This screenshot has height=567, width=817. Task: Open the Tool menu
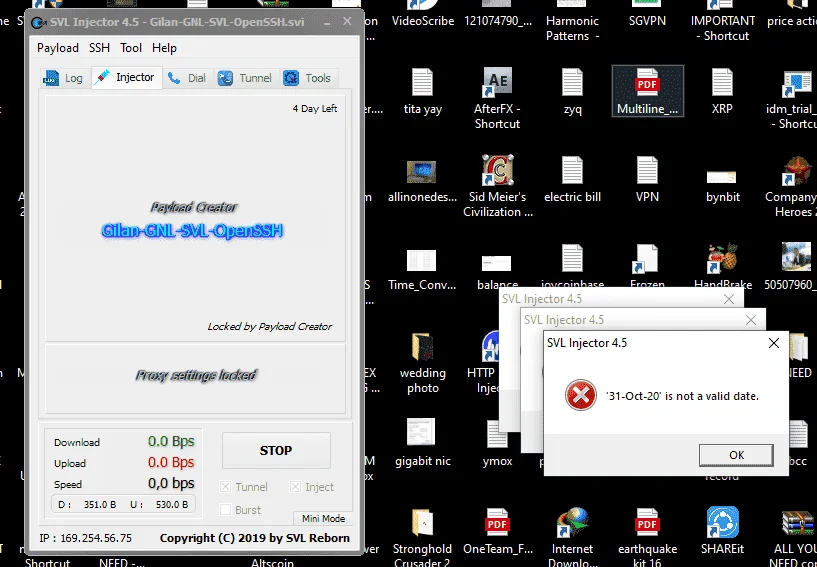[x=131, y=48]
